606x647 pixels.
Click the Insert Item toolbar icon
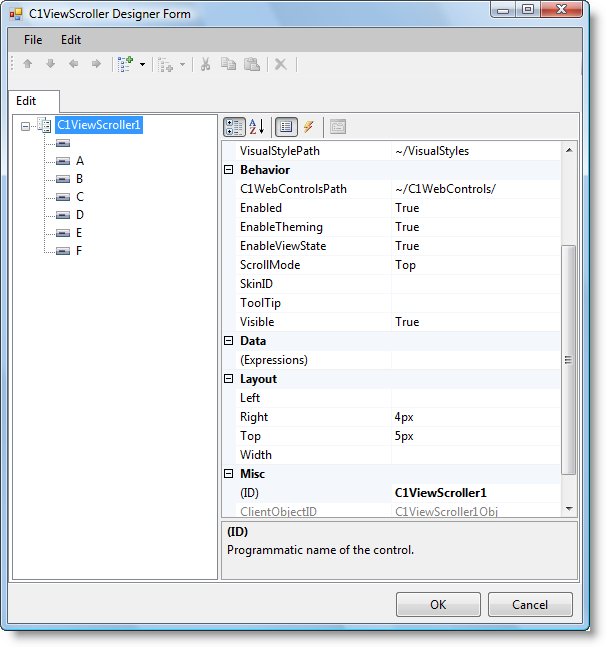[x=165, y=65]
